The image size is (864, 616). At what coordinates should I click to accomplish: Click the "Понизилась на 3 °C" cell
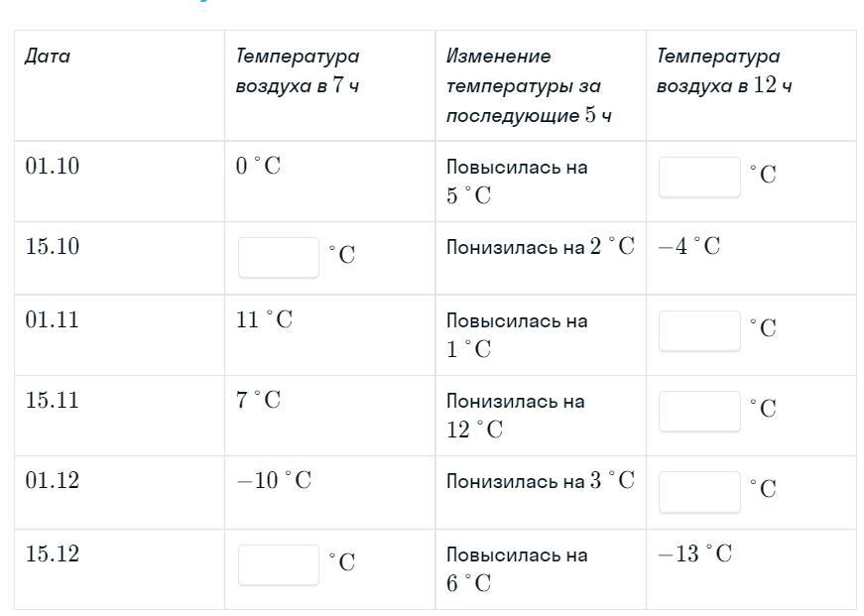[540, 481]
